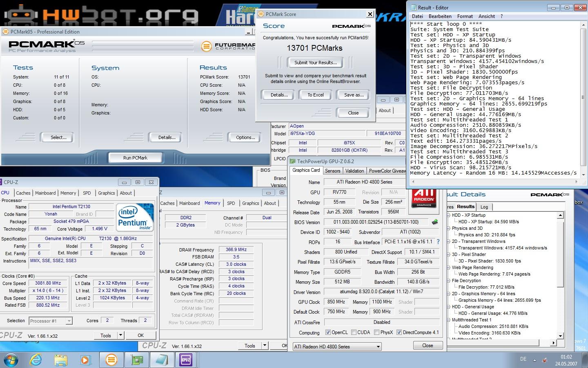Collapse Physics and 3D tree node
The height and width of the screenshot is (368, 588).
(x=448, y=228)
